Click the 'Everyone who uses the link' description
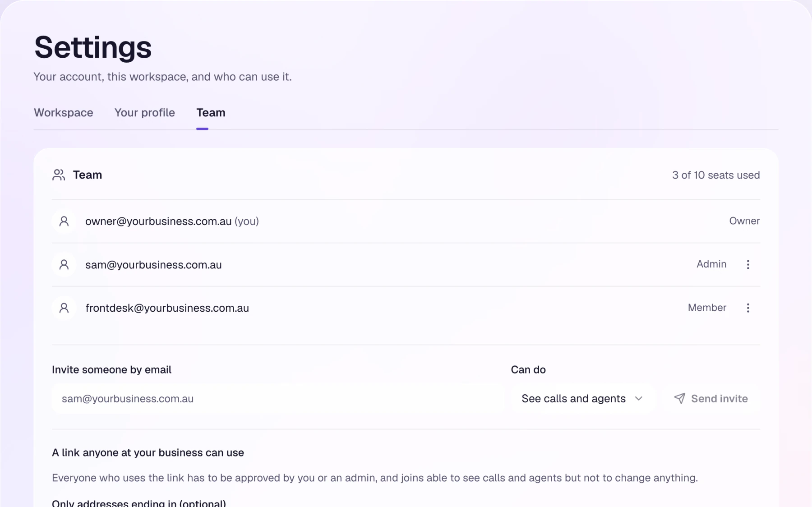 tap(375, 478)
